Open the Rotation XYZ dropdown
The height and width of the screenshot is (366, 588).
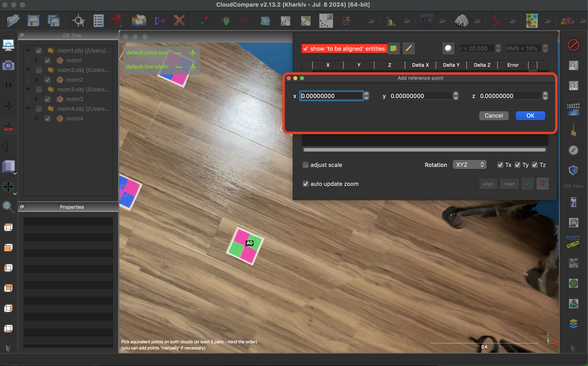pos(469,165)
